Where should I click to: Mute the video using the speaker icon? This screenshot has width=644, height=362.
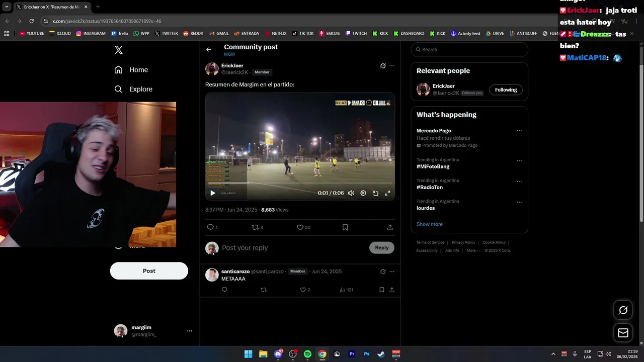pos(351,193)
